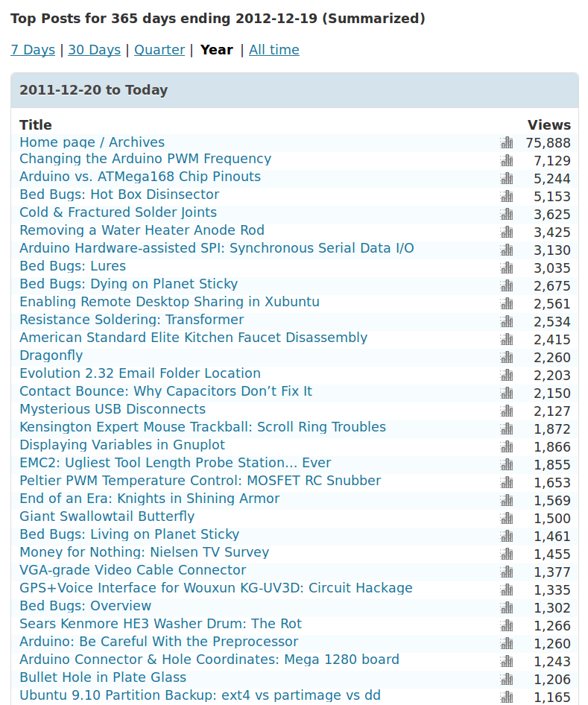
Task: Go to Enabling Remote Desktop Sharing in Xubuntu
Action: click(169, 302)
